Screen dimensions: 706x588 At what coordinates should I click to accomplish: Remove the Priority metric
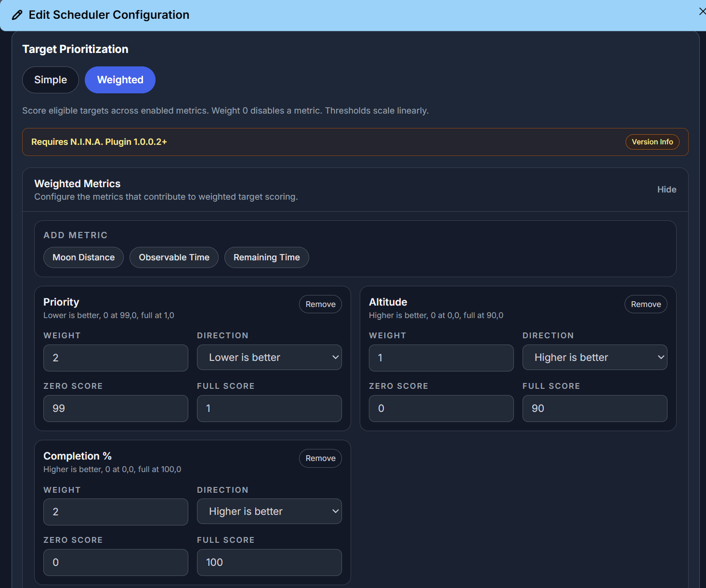point(320,304)
